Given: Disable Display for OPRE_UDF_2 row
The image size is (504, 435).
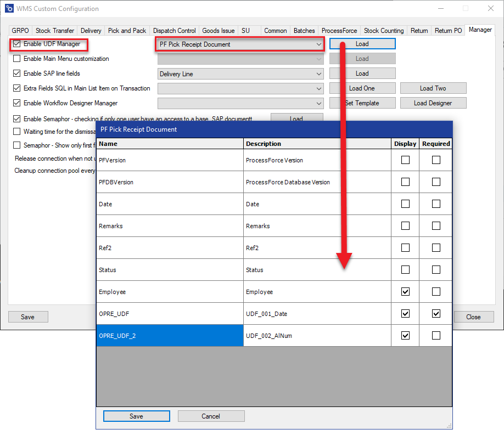Looking at the screenshot, I should (x=405, y=336).
